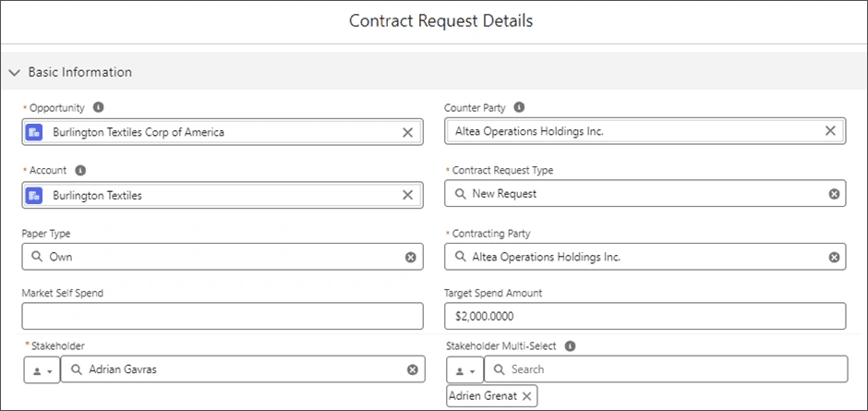Click the Opportunity info tooltip icon

tap(99, 107)
